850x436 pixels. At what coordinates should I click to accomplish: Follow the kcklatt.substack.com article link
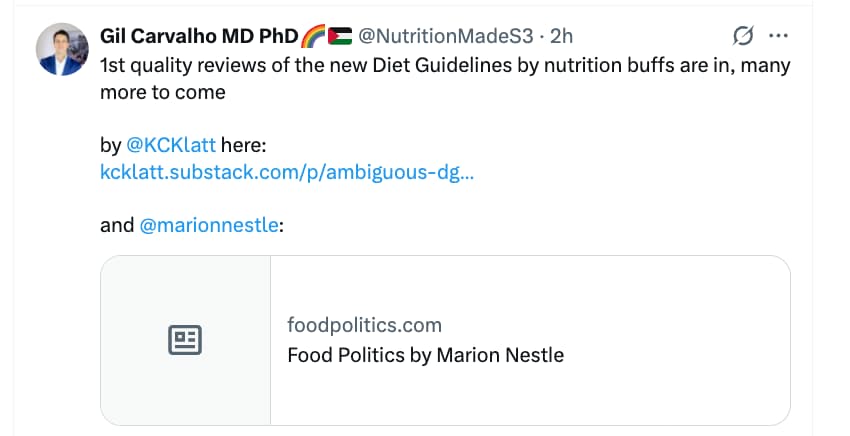click(287, 171)
